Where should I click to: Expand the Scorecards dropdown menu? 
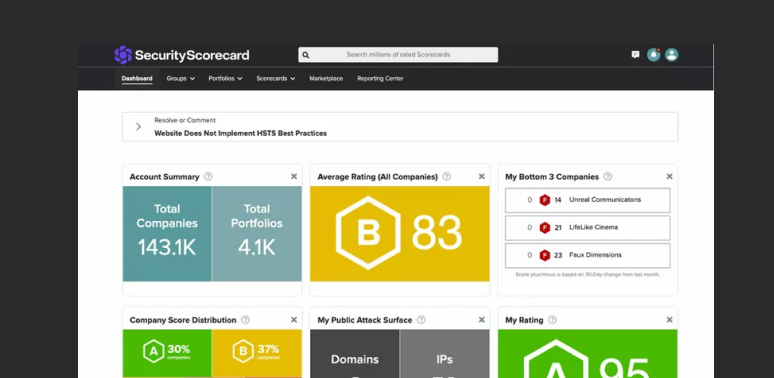click(276, 78)
